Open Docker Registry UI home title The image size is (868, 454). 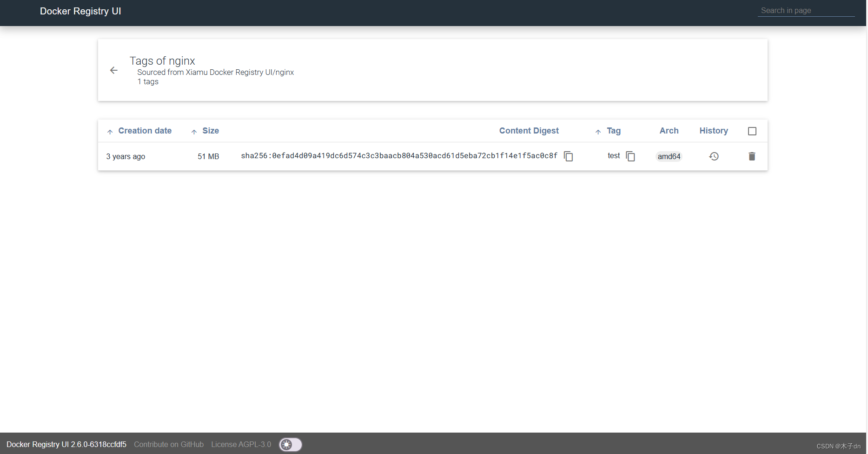[80, 11]
